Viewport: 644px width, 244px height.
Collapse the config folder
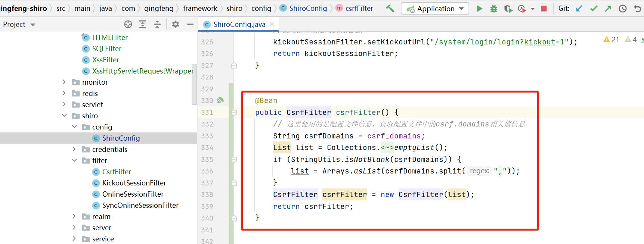pyautogui.click(x=74, y=127)
